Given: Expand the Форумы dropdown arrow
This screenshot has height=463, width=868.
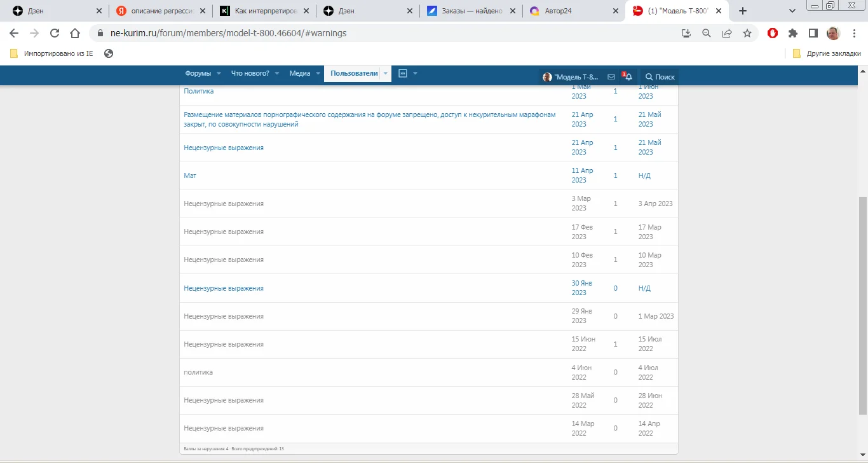Looking at the screenshot, I should click(x=219, y=74).
